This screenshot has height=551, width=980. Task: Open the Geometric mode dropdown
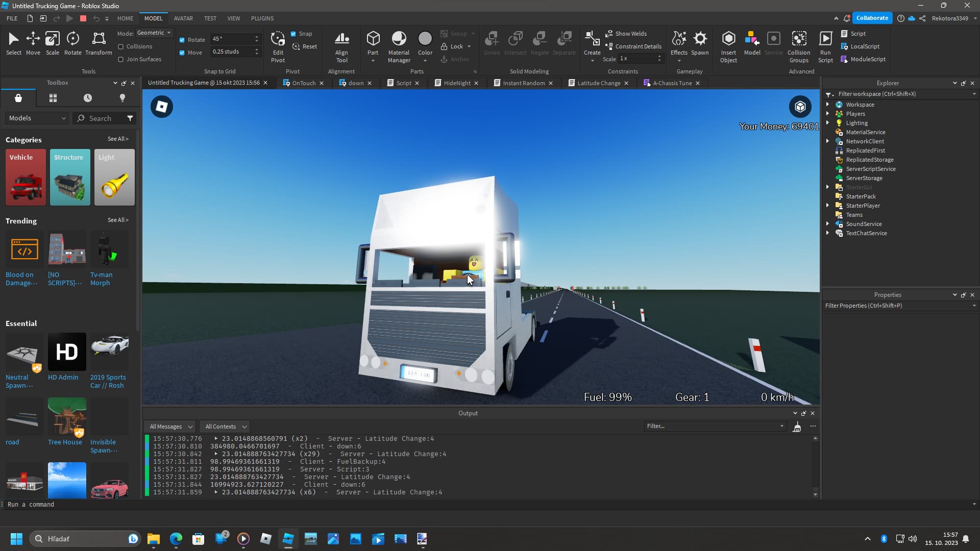153,33
